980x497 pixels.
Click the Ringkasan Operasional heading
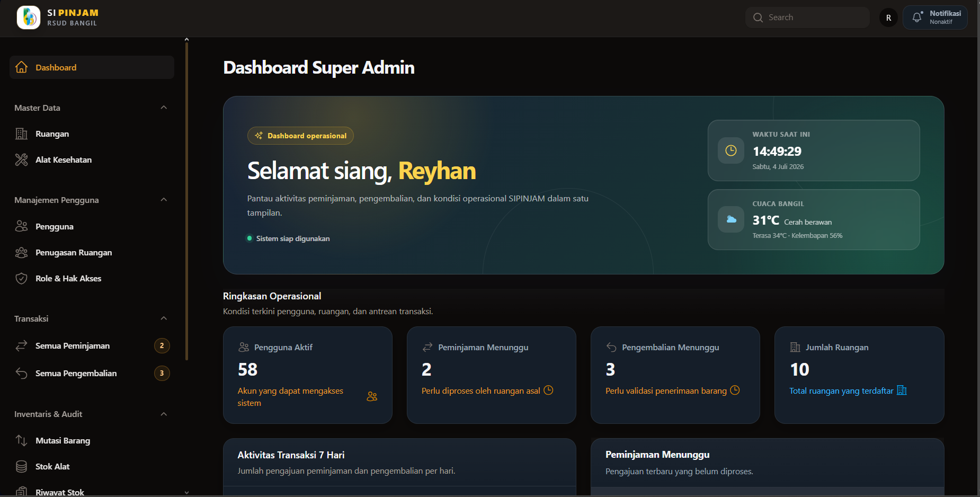coord(272,296)
